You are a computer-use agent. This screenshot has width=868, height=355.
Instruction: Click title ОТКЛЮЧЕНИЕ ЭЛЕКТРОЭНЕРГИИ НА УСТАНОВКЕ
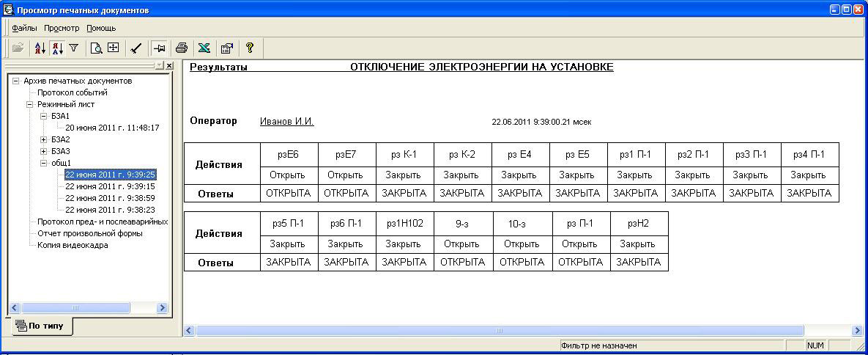[x=481, y=67]
